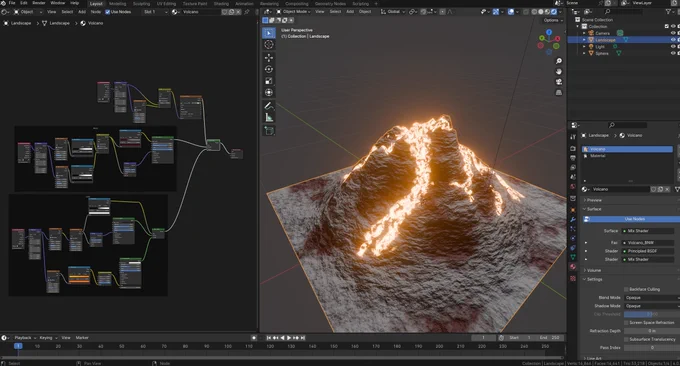
Task: Toggle Use Nodes checkbox in node editor
Action: click(x=108, y=12)
